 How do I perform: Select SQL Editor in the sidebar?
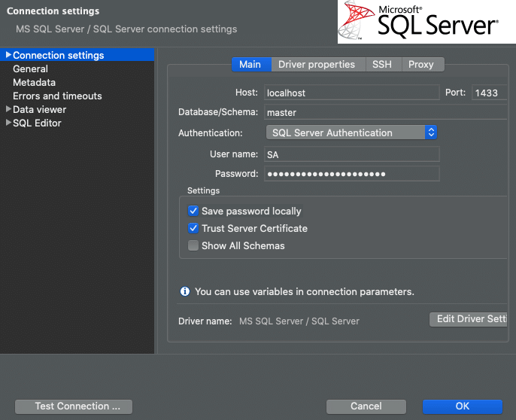tap(37, 123)
